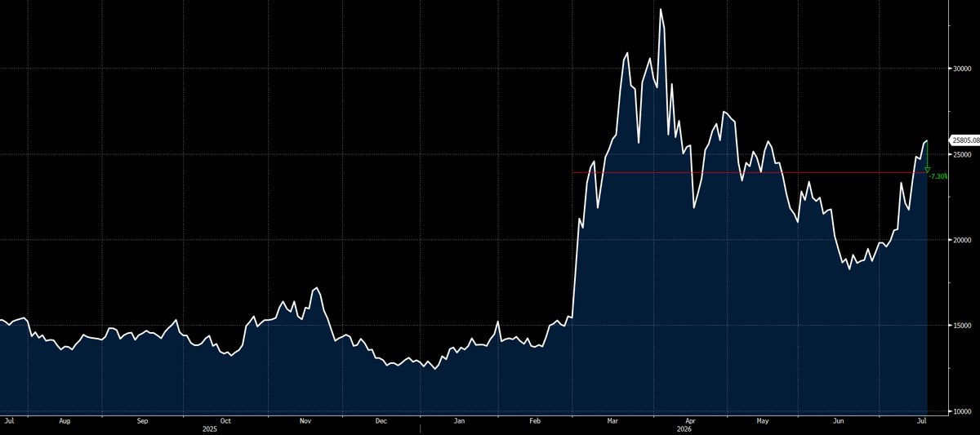Click the Jun month label

(838, 421)
